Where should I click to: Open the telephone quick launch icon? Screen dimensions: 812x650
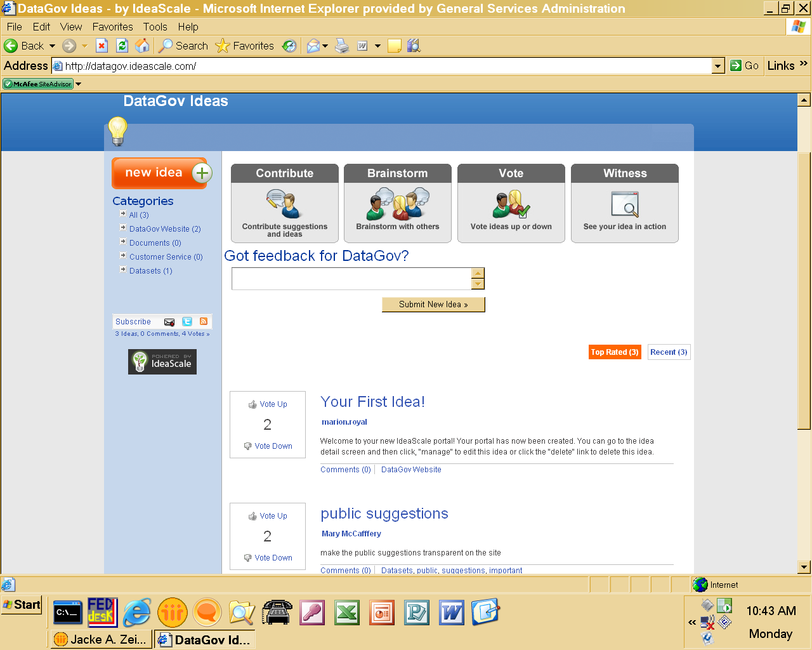[277, 613]
